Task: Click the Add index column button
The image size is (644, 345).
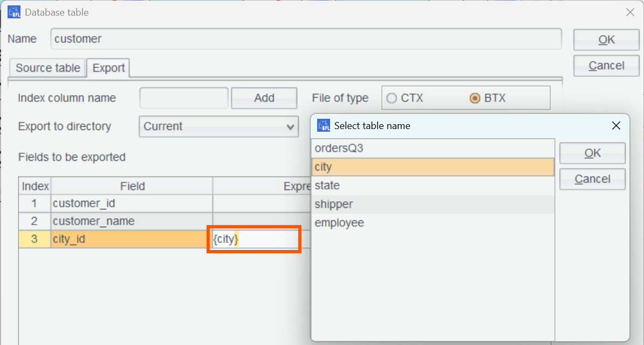Action: pos(264,98)
